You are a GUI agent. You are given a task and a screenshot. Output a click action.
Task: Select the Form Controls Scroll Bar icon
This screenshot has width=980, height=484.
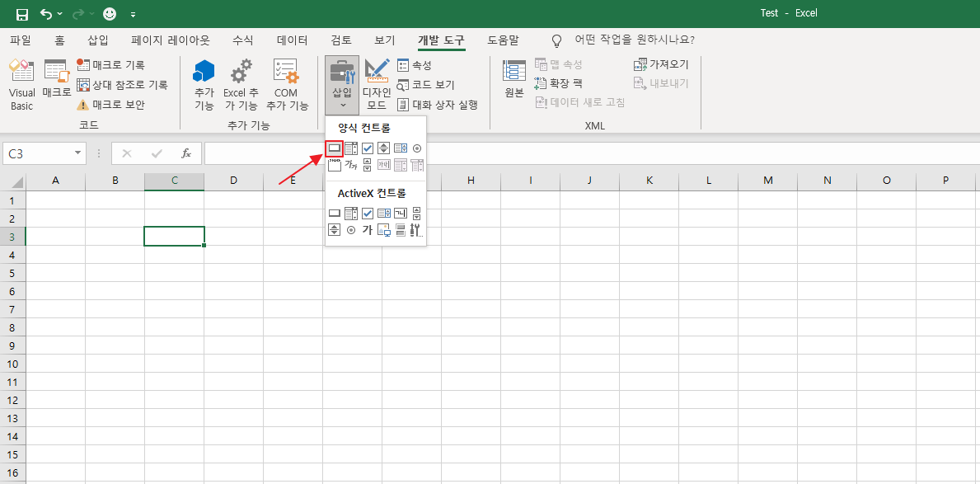click(x=368, y=165)
